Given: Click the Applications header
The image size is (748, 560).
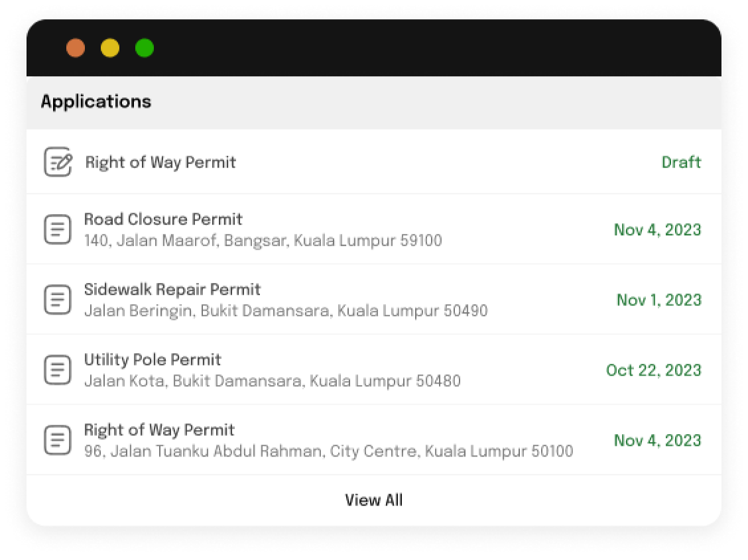Looking at the screenshot, I should [x=96, y=101].
